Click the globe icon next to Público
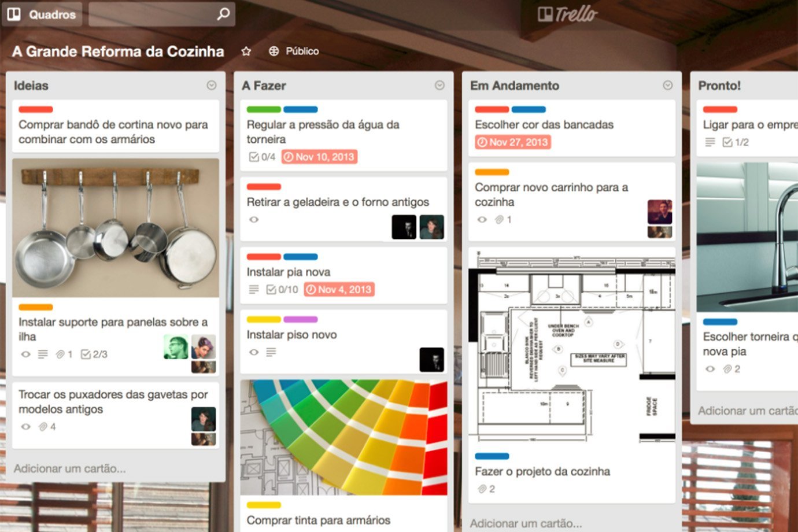This screenshot has width=798, height=532. 274,51
